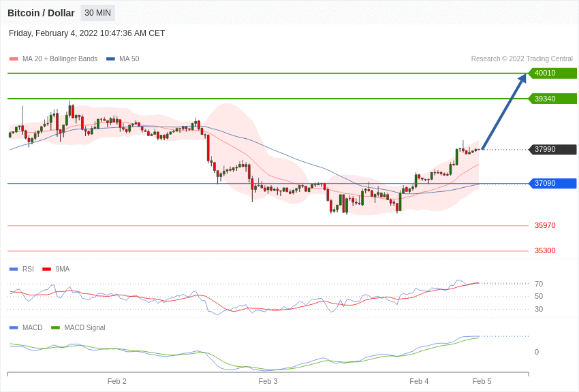This screenshot has width=579, height=392.
Task: Click the green MACD Signal legend swatch
Action: [x=55, y=327]
